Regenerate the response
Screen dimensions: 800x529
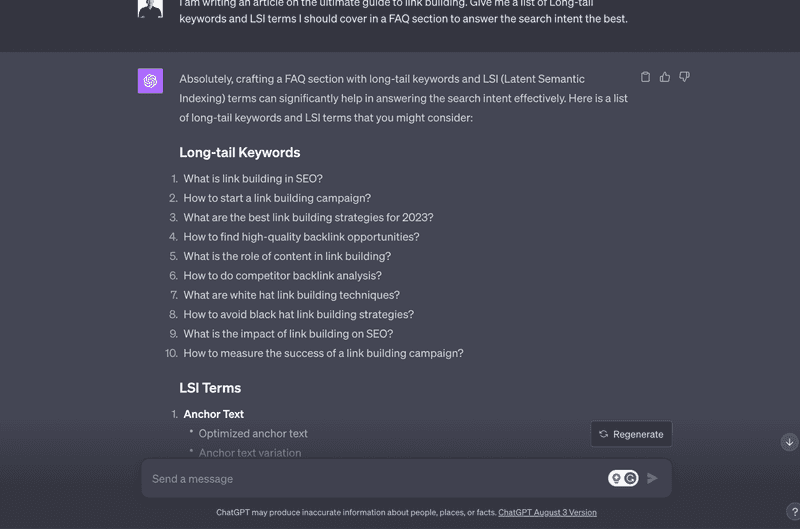(631, 434)
